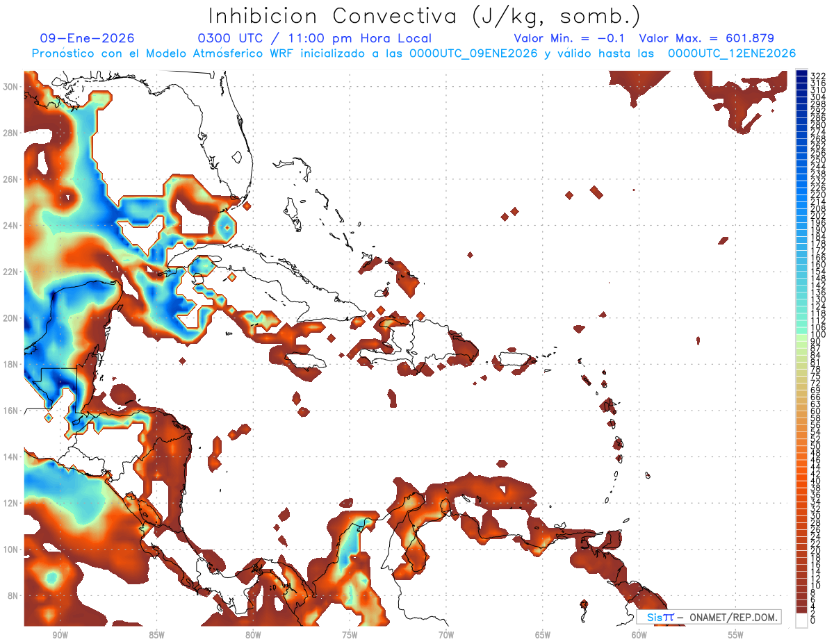834x644 pixels.
Task: Click the 24N latitude label
Action: point(11,226)
